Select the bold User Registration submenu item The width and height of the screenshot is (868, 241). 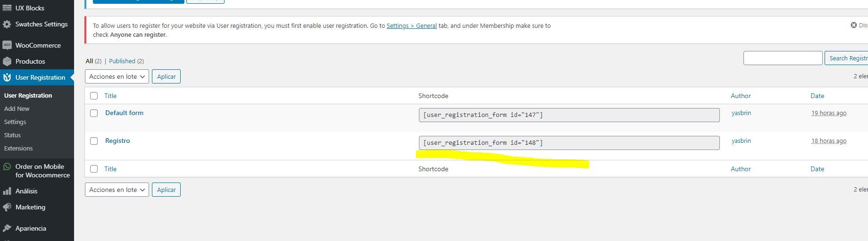pyautogui.click(x=28, y=95)
